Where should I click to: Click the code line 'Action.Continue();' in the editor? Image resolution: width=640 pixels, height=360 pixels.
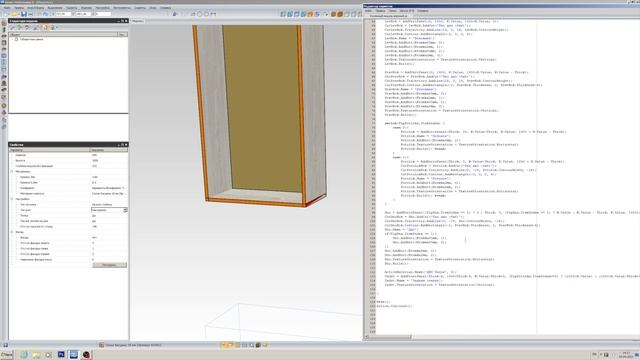(394, 306)
